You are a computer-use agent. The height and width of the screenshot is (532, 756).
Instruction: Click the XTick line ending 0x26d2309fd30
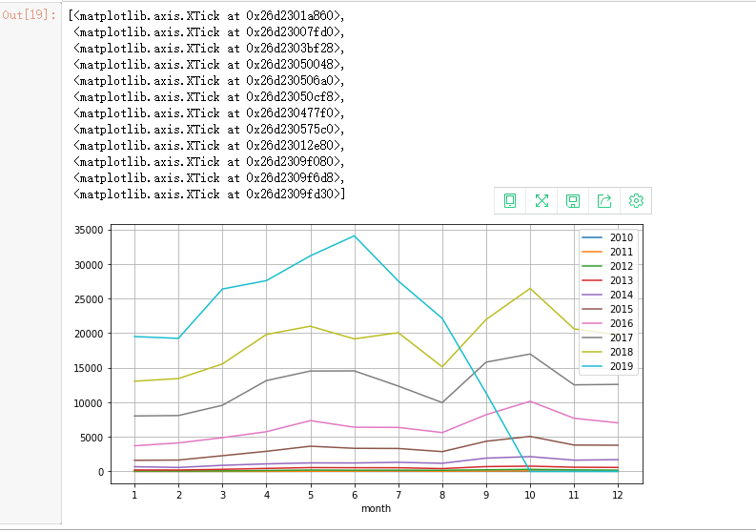click(209, 194)
